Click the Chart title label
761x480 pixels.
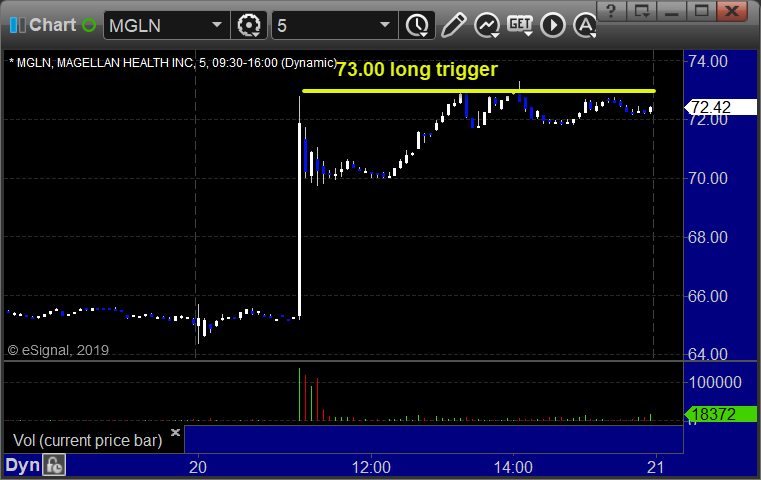(x=52, y=25)
